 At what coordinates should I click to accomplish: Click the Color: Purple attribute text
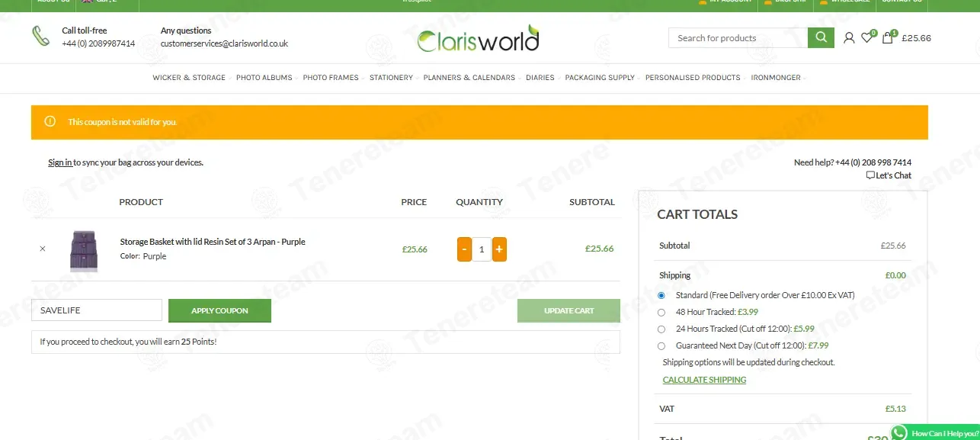pos(143,256)
